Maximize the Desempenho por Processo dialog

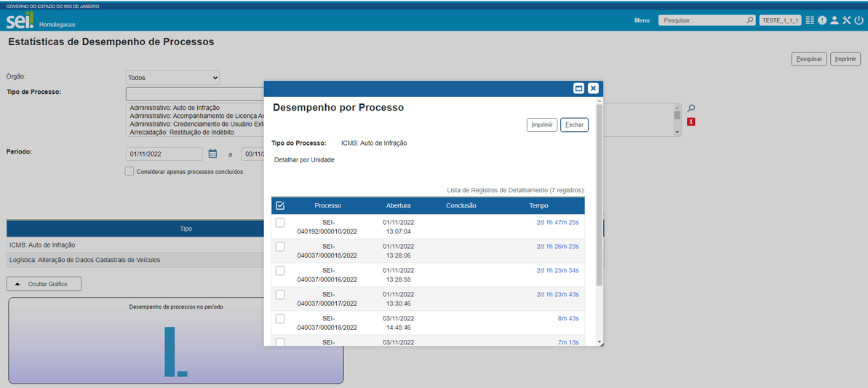click(x=578, y=88)
